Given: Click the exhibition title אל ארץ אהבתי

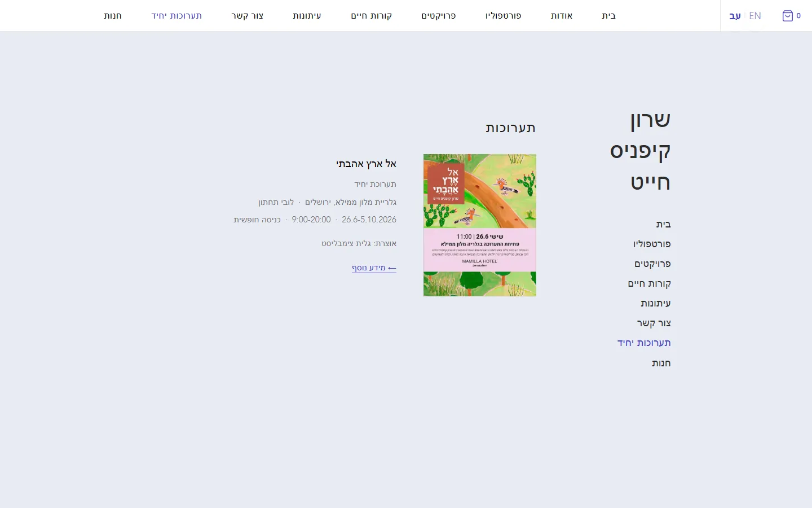Looking at the screenshot, I should [x=367, y=164].
